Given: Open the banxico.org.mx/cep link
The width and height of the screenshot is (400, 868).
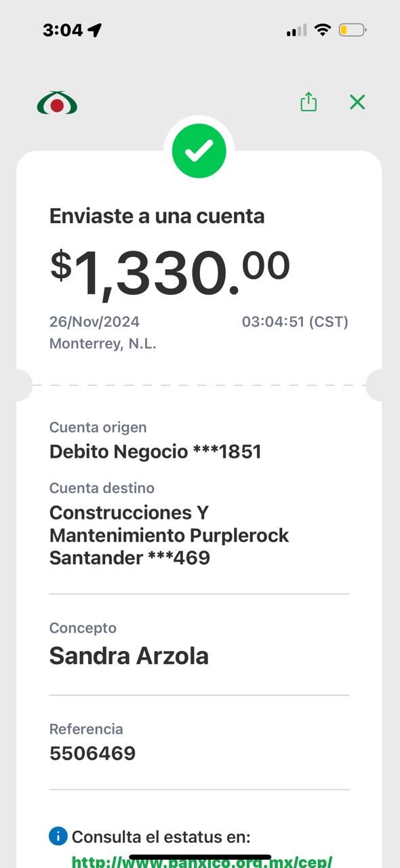Looking at the screenshot, I should click(x=202, y=861).
